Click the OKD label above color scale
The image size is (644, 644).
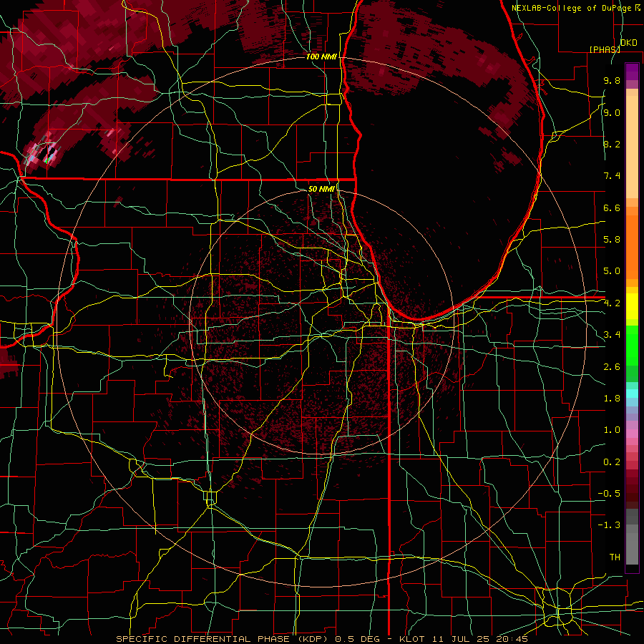[628, 43]
